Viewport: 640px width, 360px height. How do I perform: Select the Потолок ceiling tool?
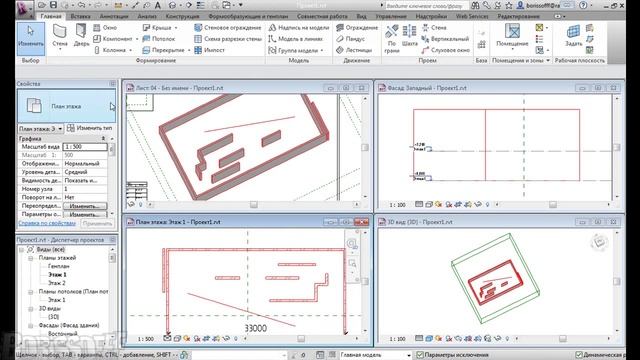159,39
